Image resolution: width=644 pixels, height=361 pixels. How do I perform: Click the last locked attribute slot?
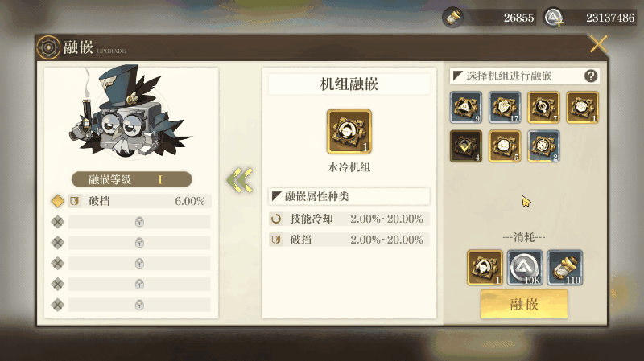point(139,305)
